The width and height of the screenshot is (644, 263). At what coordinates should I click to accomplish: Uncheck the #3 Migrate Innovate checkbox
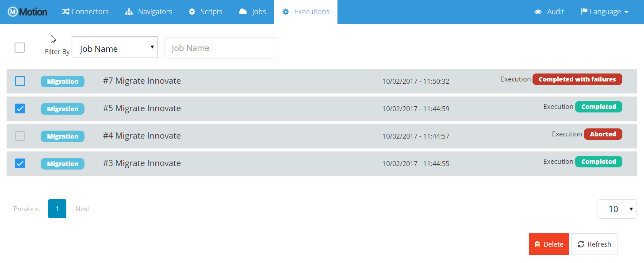pyautogui.click(x=20, y=163)
